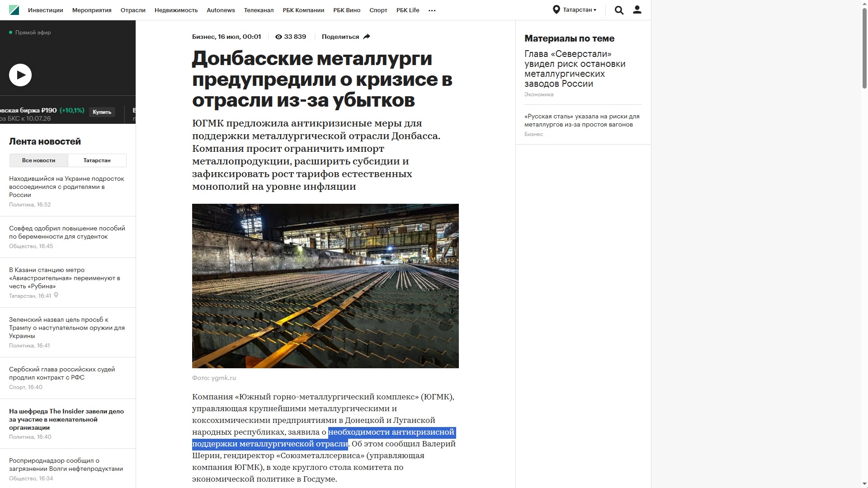Open the Autonews menu item
868x488 pixels.
coord(221,10)
